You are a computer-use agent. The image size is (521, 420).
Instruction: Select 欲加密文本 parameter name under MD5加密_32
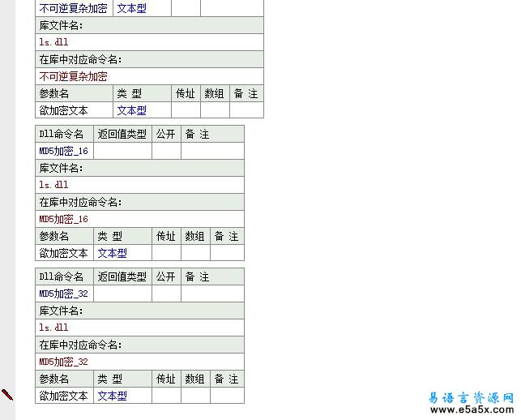point(64,396)
